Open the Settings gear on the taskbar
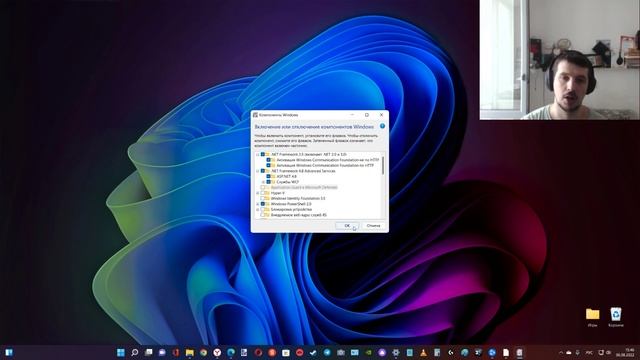The height and width of the screenshot is (360, 640). click(396, 352)
